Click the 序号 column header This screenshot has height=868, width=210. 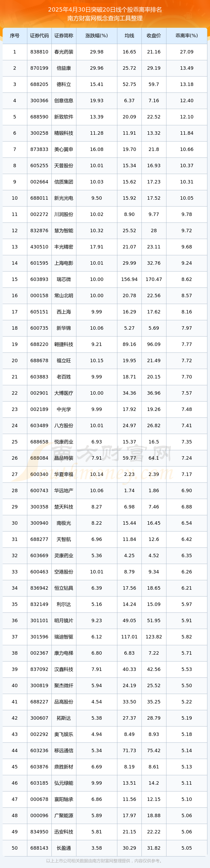point(14,36)
